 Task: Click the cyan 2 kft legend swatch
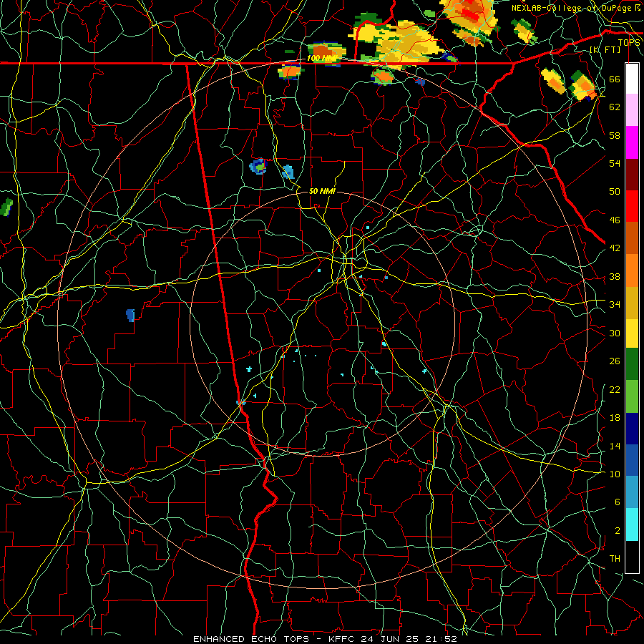click(632, 525)
